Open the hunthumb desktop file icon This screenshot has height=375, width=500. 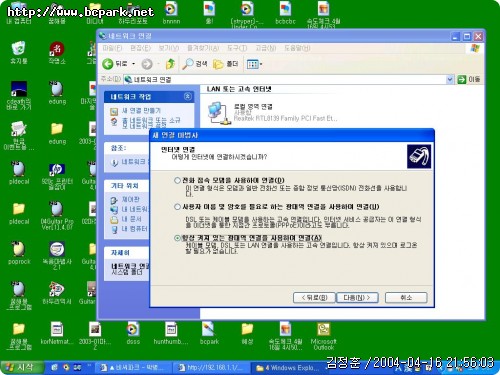171,333
